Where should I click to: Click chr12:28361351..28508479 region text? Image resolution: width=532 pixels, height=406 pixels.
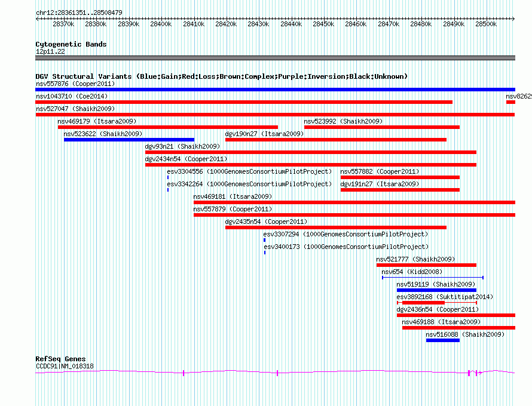[x=79, y=13]
